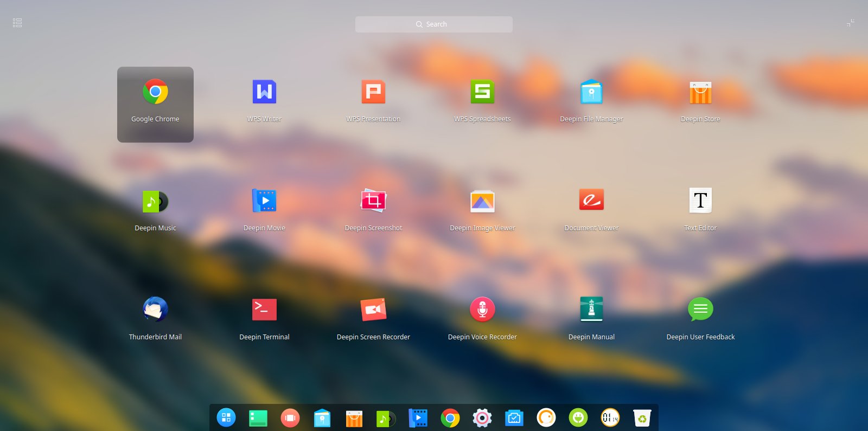Open Control Center gear in dock
This screenshot has height=431, width=868.
tap(482, 418)
